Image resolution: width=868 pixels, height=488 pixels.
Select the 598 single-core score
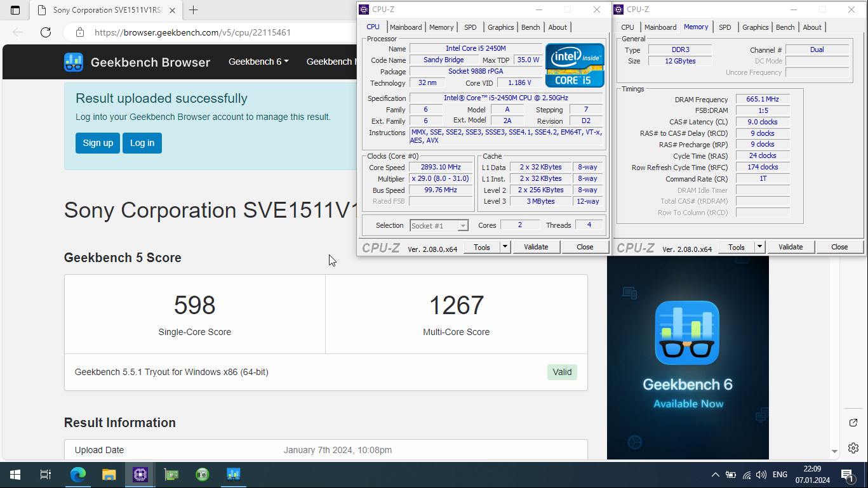pos(195,305)
